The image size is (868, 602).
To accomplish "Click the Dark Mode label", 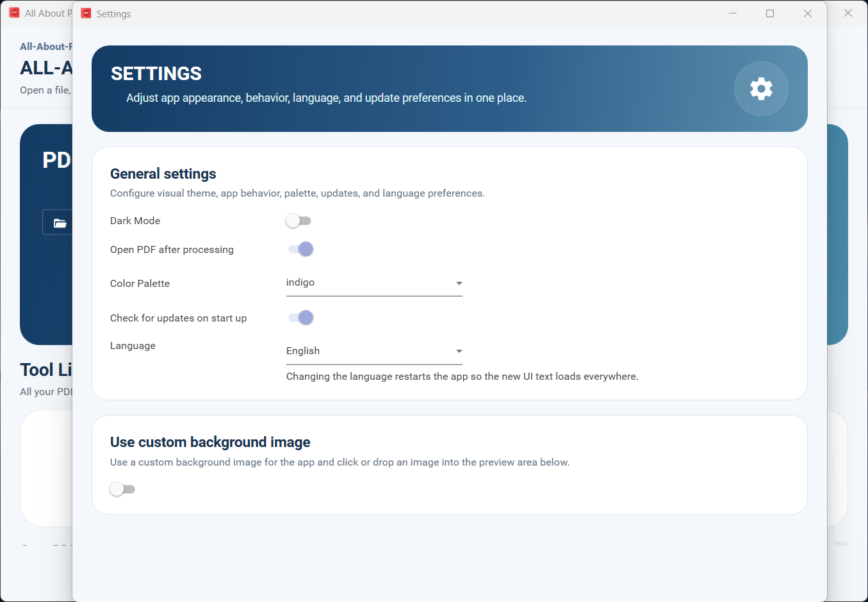I will (135, 221).
